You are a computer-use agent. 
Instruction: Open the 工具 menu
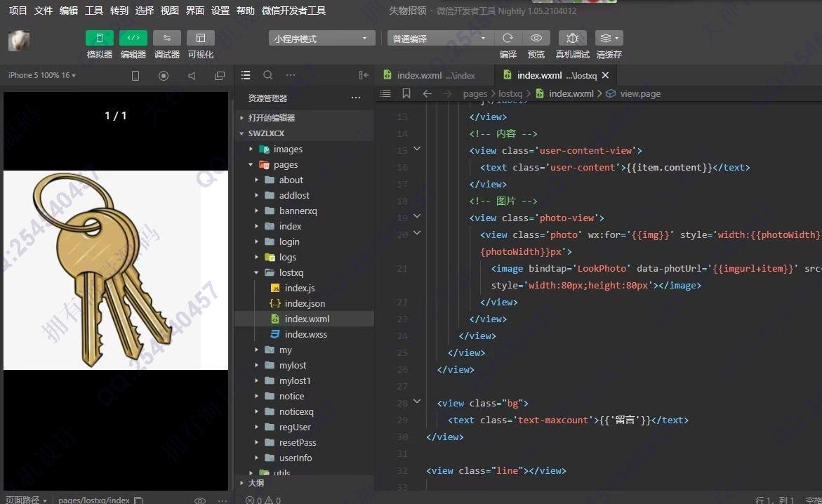coord(93,11)
